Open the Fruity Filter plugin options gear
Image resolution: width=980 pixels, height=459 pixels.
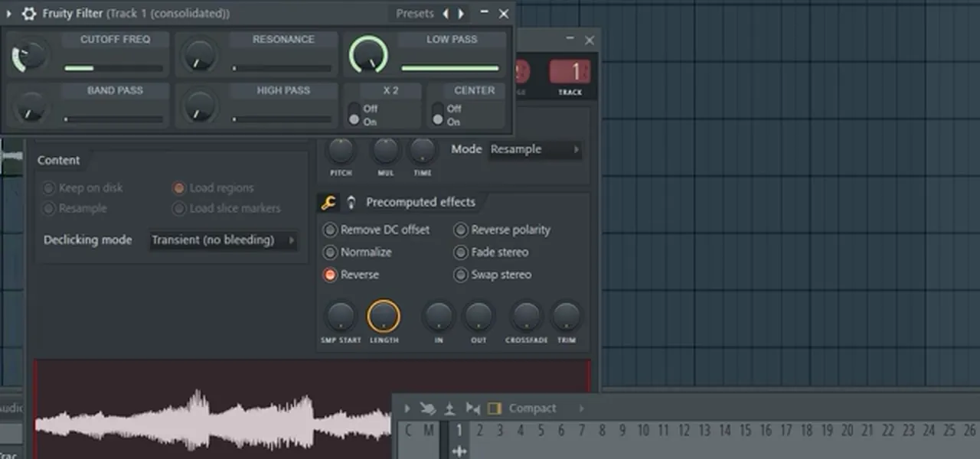point(29,14)
